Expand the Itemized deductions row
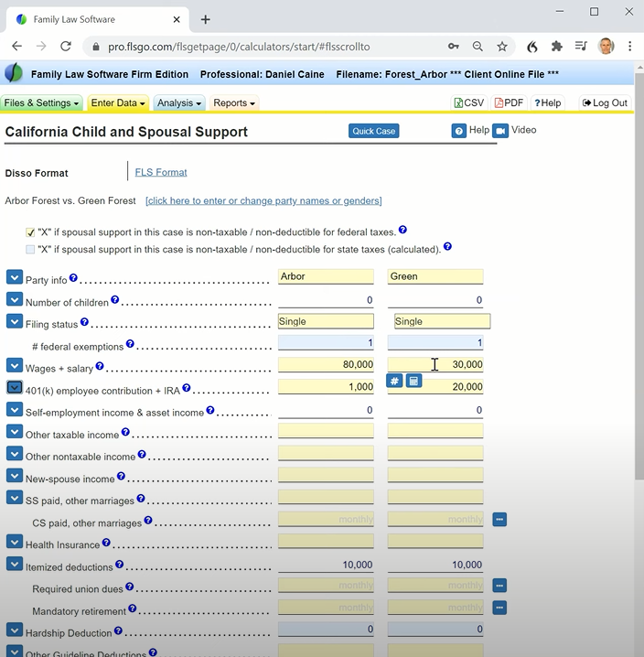This screenshot has width=644, height=657. point(15,565)
